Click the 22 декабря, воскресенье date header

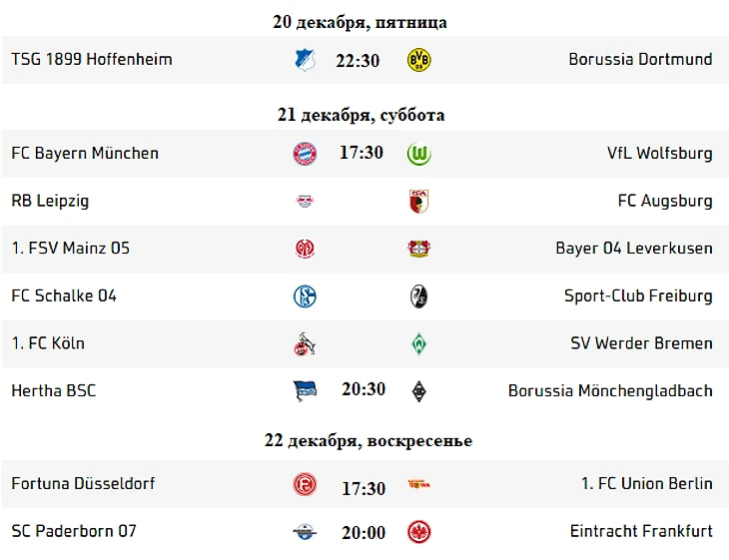(368, 441)
